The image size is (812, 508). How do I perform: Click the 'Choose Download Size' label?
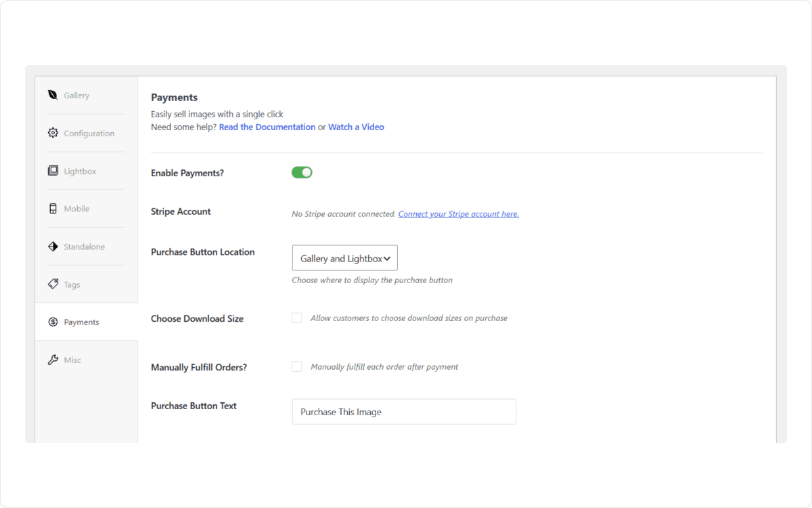tap(197, 318)
